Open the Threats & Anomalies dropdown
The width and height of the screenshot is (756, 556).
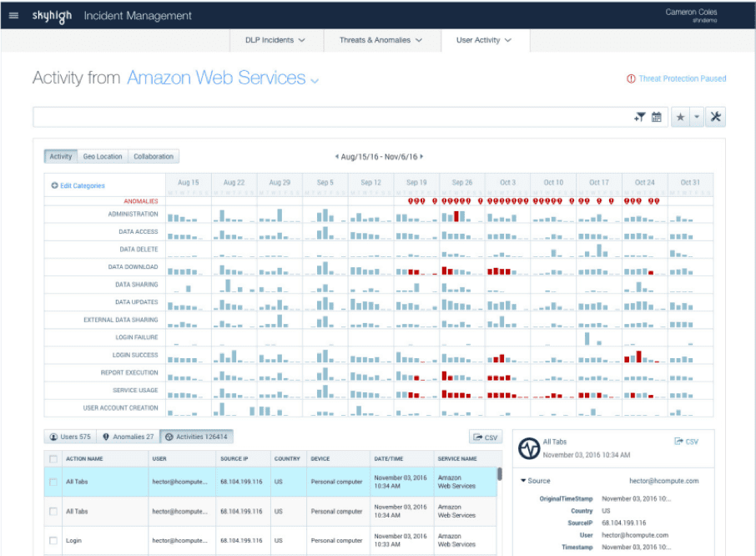click(381, 40)
